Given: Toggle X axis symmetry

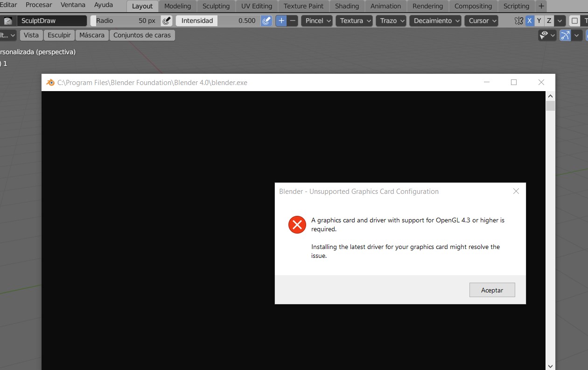Looking at the screenshot, I should click(530, 21).
